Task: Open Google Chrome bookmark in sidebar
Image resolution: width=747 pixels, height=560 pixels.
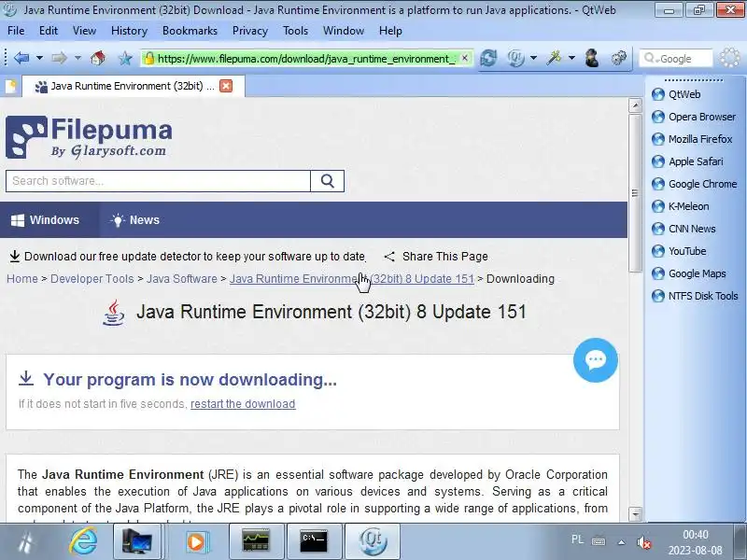Action: [695, 184]
